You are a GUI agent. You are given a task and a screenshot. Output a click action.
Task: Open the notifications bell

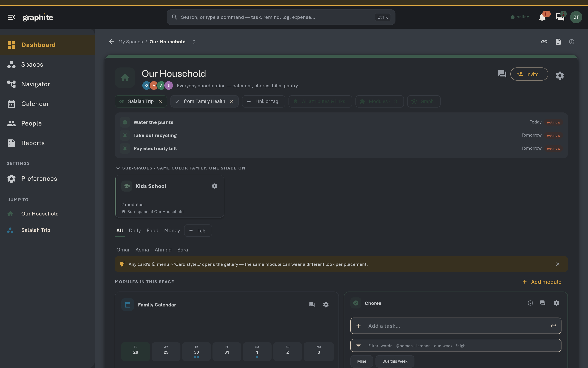tap(542, 18)
